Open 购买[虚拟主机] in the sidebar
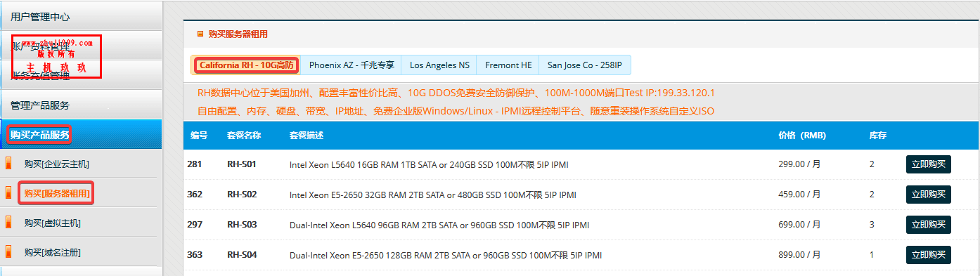The image size is (980, 276). click(52, 223)
